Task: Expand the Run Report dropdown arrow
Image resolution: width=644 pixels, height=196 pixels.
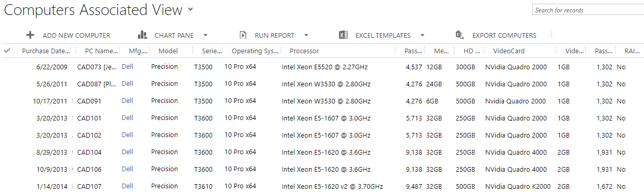Action: [x=306, y=36]
